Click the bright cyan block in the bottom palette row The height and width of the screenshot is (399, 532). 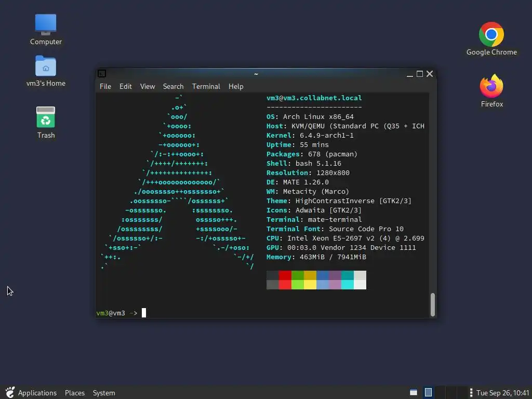pyautogui.click(x=348, y=285)
